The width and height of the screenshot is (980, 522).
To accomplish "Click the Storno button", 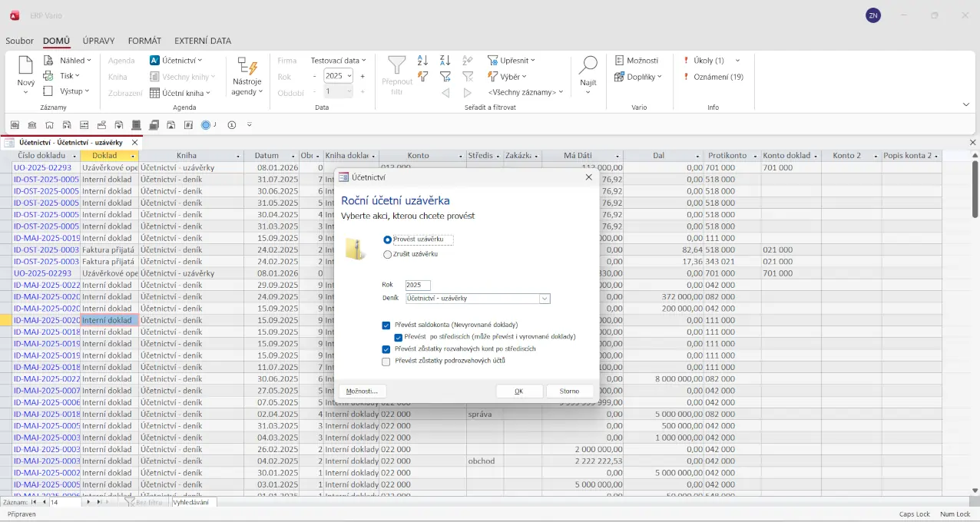I will 569,391.
